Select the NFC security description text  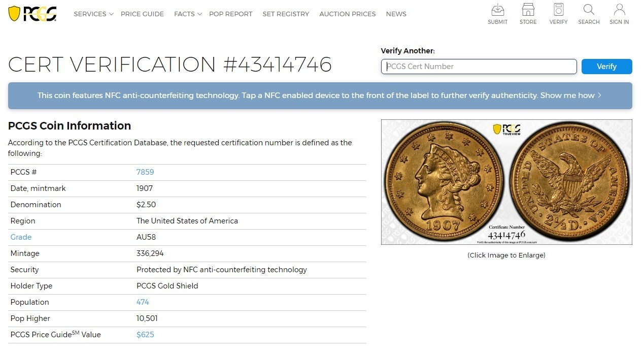(222, 270)
